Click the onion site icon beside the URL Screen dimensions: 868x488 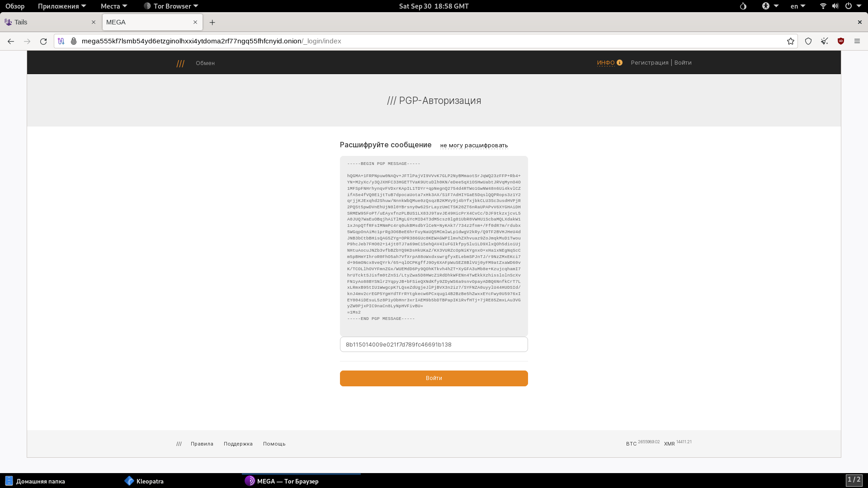pyautogui.click(x=74, y=41)
